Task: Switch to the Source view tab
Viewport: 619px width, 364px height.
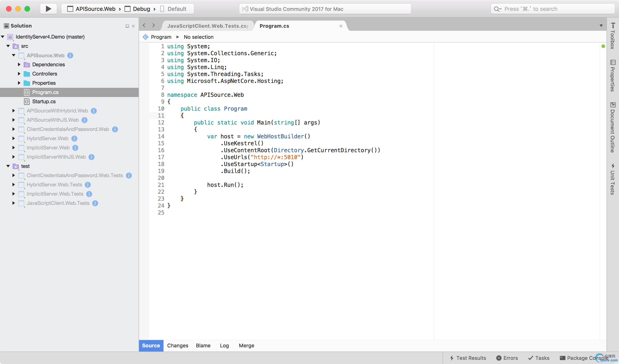Action: click(x=151, y=346)
